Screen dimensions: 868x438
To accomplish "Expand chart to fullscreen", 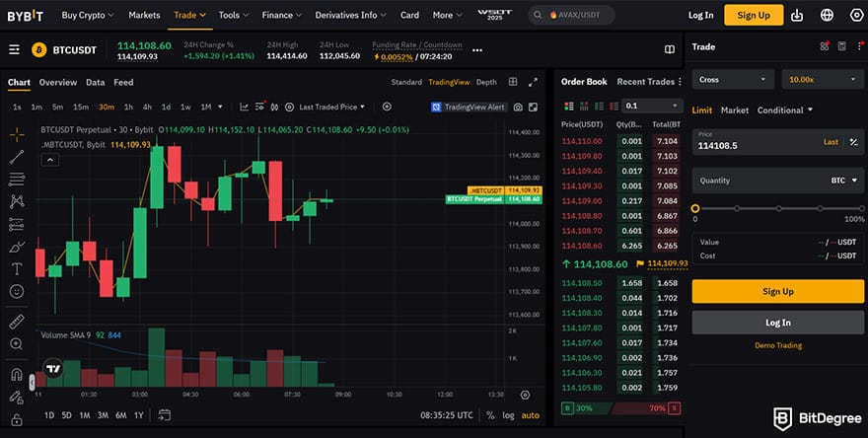I will [x=533, y=82].
